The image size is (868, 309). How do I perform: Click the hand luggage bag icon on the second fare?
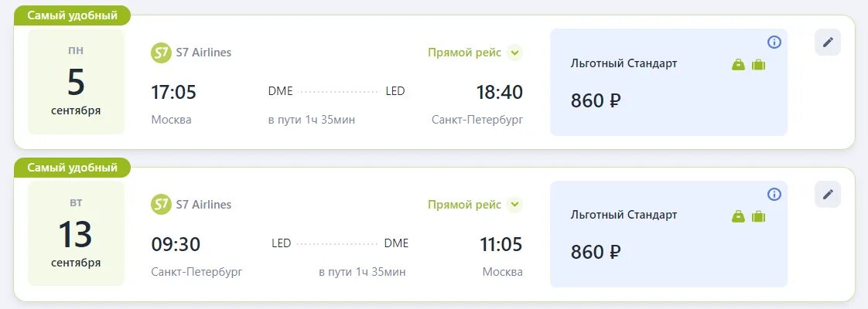tap(739, 217)
